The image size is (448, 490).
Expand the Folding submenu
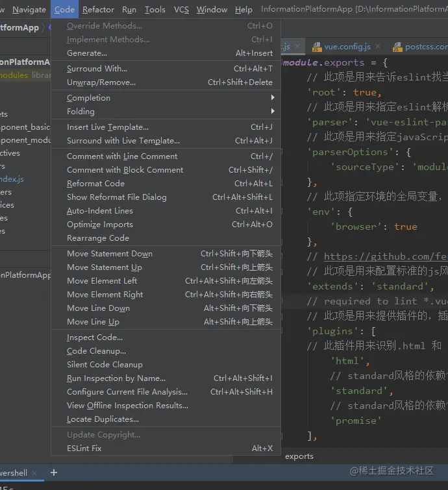166,111
